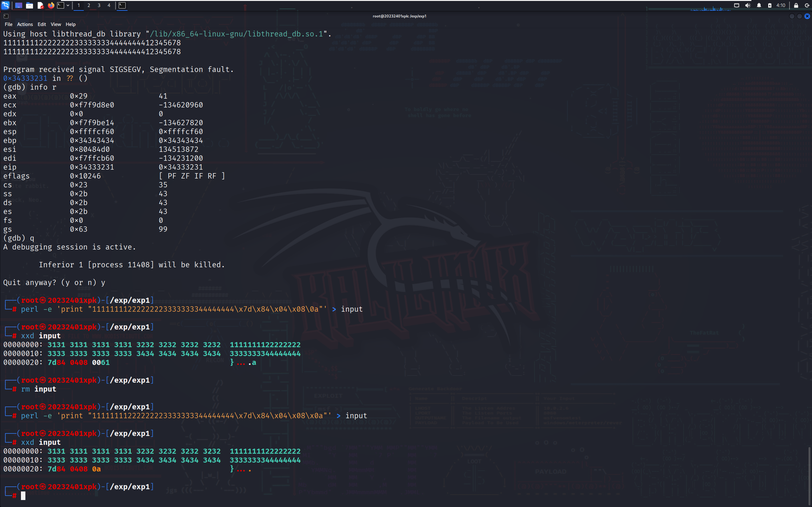Click the network connection tray icon
The height and width of the screenshot is (507, 812).
tap(736, 5)
